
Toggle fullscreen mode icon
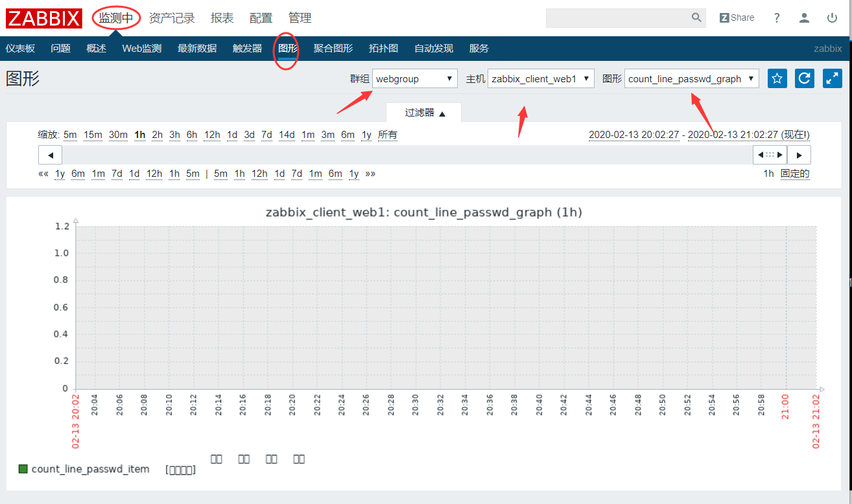832,78
